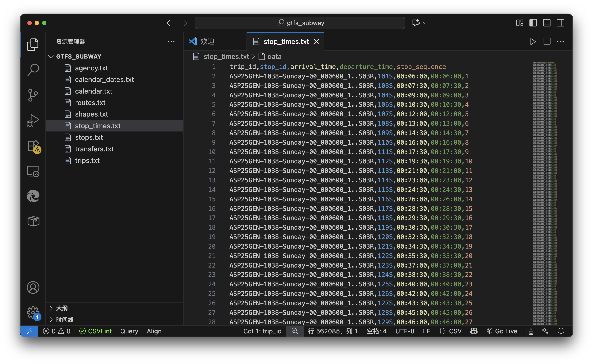
Task: Open the Search view in activity bar
Action: 33,70
